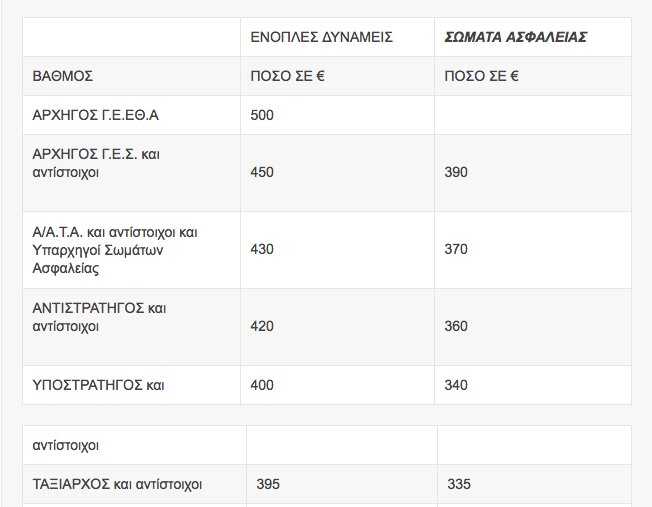
Task: Click the 360 amount cell
Action: 456,327
